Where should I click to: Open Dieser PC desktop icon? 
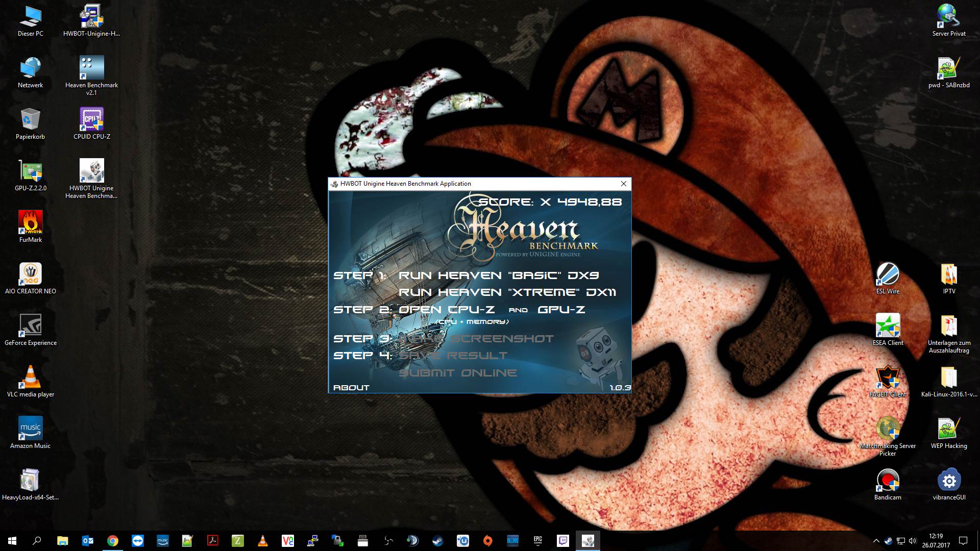click(31, 21)
